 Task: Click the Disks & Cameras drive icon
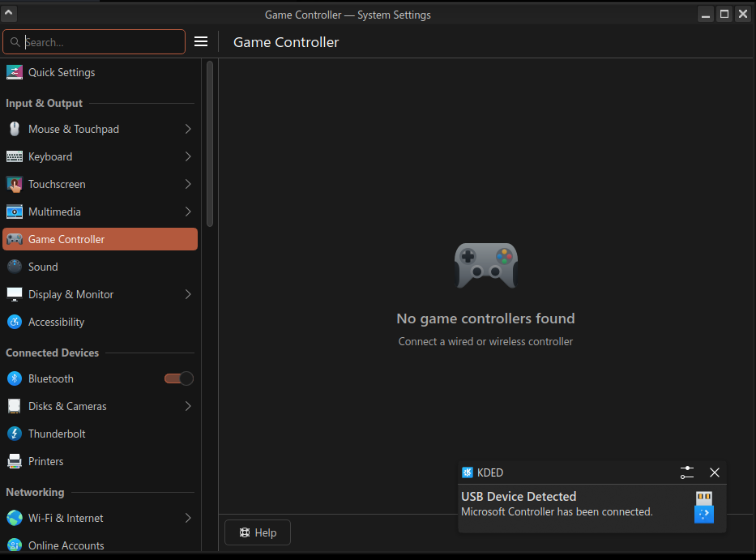15,406
